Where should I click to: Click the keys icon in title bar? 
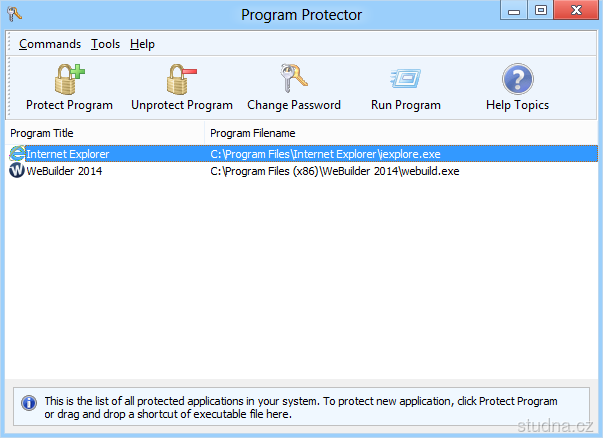(x=14, y=14)
